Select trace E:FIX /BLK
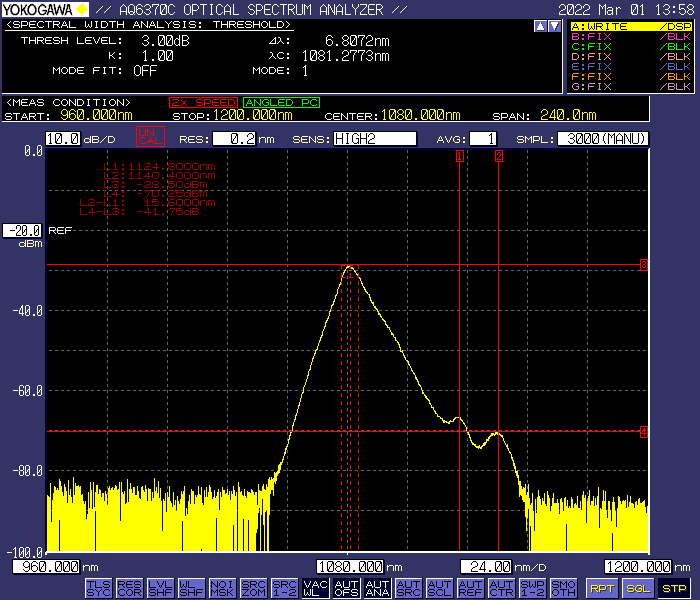Image resolution: width=700 pixels, height=600 pixels. [x=631, y=67]
